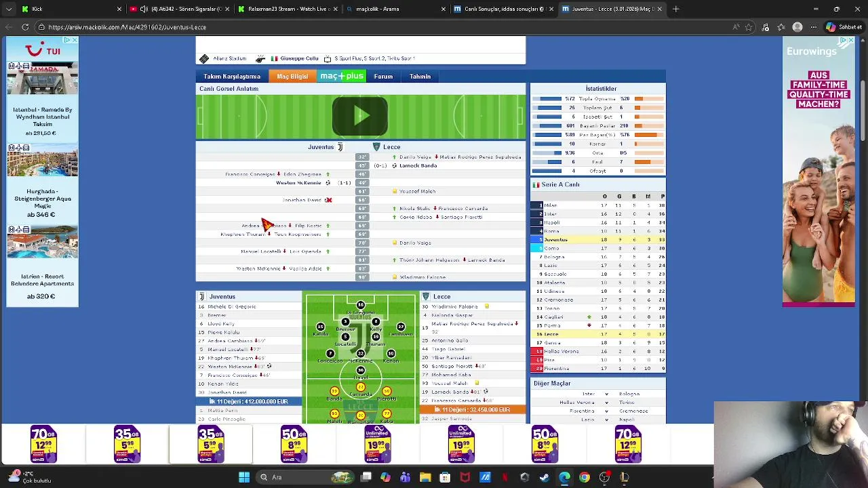Screen dimensions: 868x488
Task: Close the Eurowings advertisement on right
Action: (x=850, y=41)
